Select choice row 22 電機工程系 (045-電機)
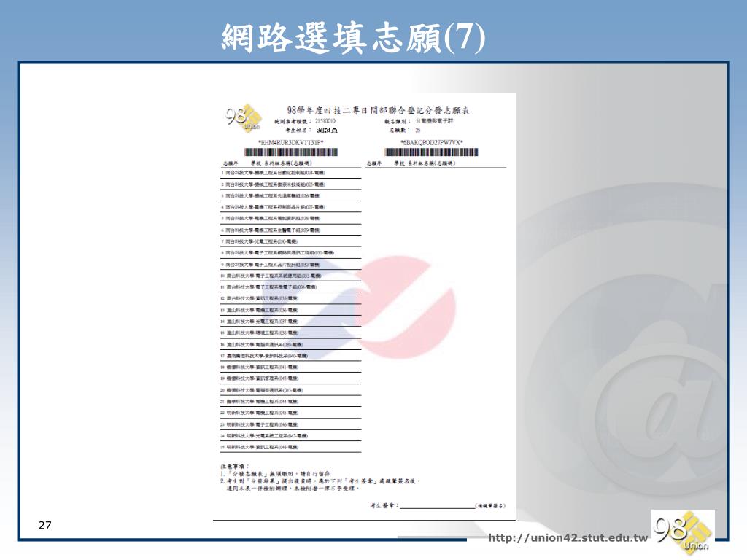The width and height of the screenshot is (747, 560). coord(290,413)
